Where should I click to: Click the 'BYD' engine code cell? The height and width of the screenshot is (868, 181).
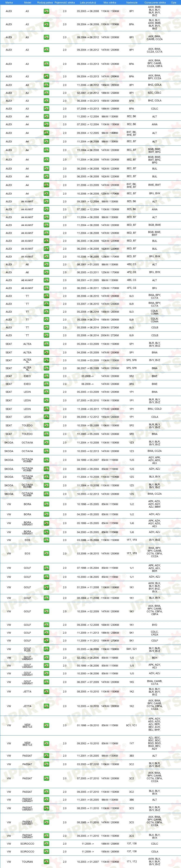tap(154, 625)
